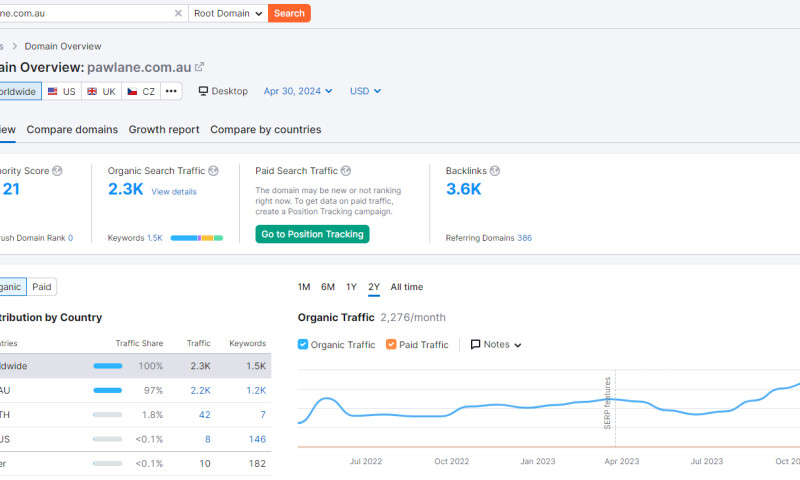Select the 1Y time range
Image resolution: width=800 pixels, height=480 pixels.
(351, 287)
